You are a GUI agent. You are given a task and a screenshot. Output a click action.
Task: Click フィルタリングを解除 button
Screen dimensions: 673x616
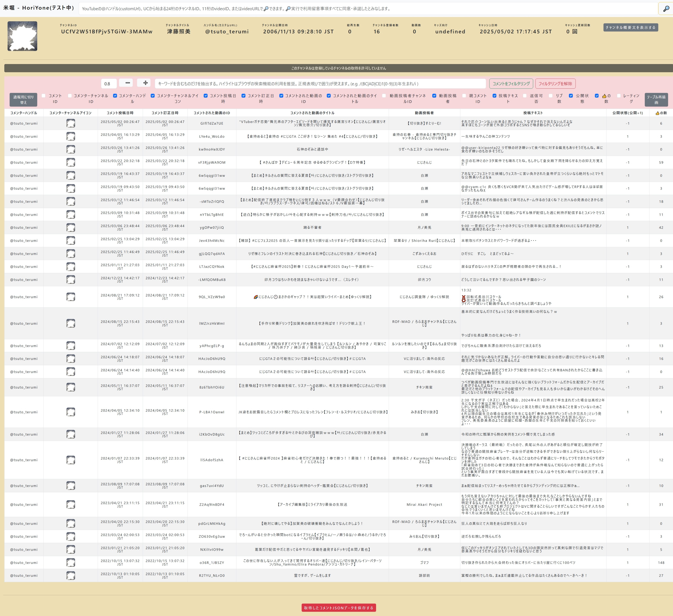tap(555, 83)
